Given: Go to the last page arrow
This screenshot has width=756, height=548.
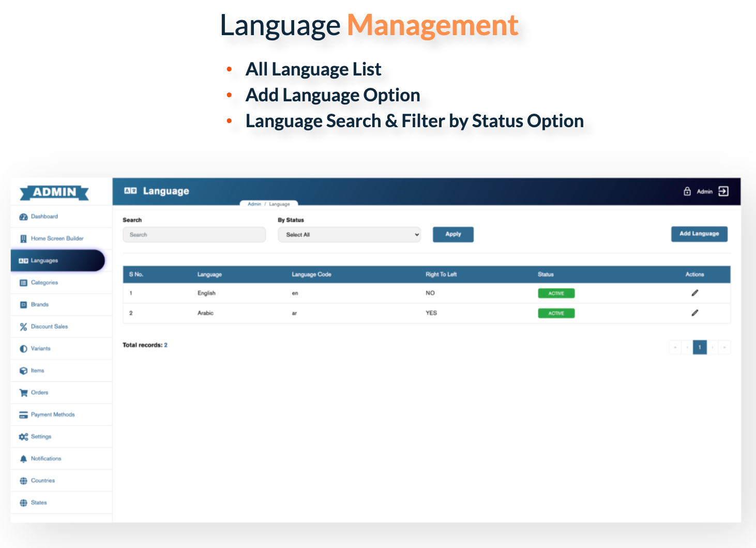Looking at the screenshot, I should tap(724, 347).
